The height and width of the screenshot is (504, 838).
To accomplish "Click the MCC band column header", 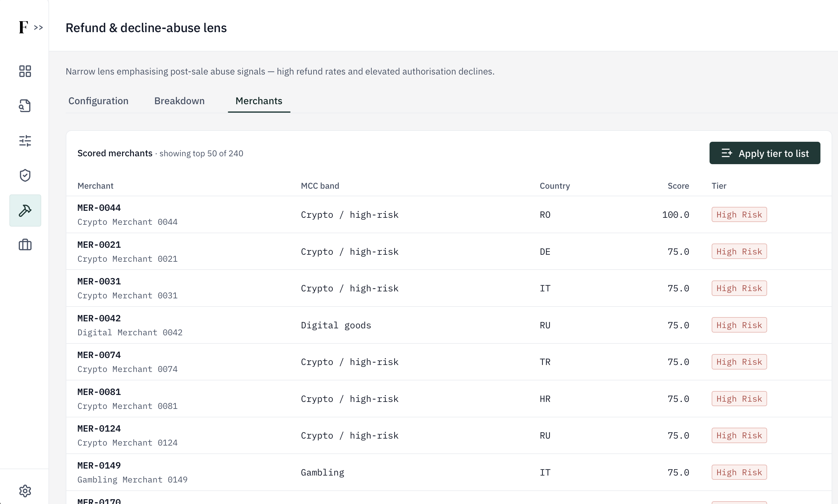I will click(x=320, y=186).
